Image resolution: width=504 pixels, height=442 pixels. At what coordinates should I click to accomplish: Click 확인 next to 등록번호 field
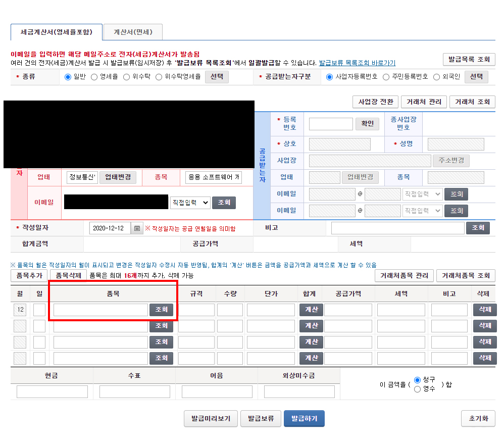click(367, 124)
